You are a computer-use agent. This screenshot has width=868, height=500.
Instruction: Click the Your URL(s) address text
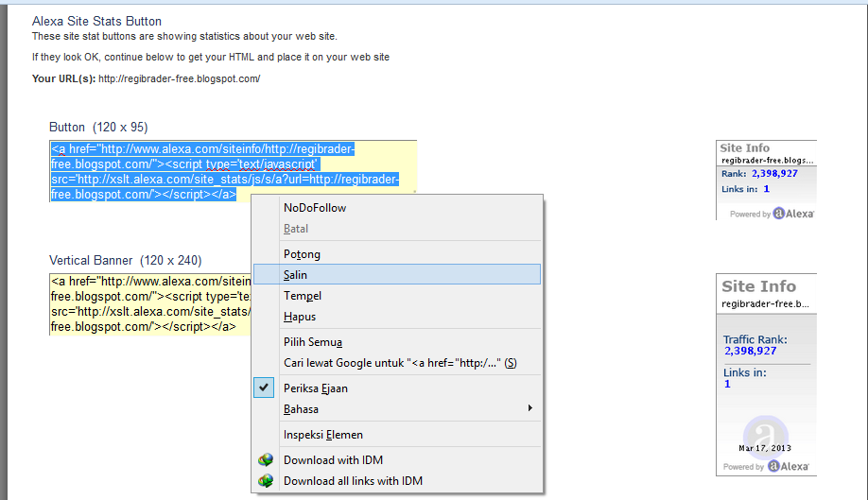180,78
